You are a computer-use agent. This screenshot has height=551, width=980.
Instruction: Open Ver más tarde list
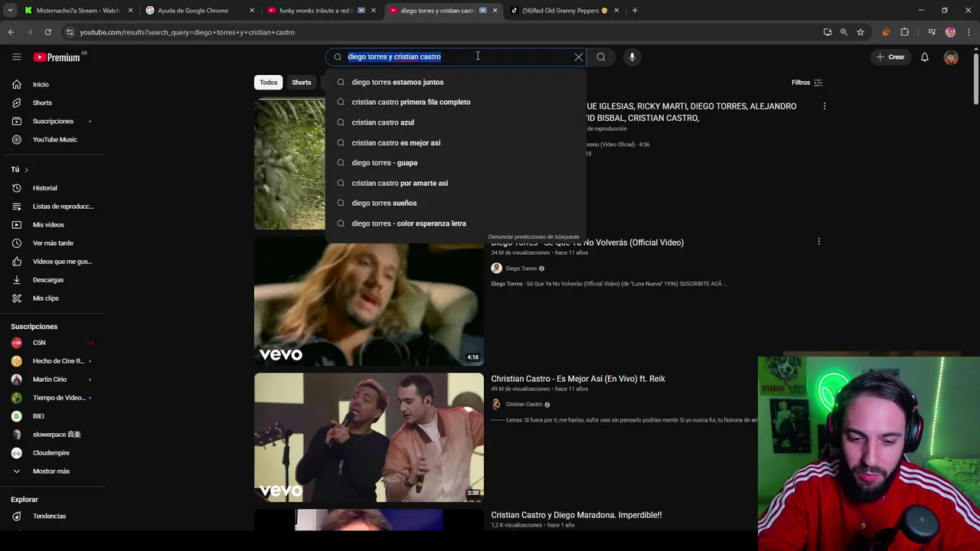click(x=54, y=243)
